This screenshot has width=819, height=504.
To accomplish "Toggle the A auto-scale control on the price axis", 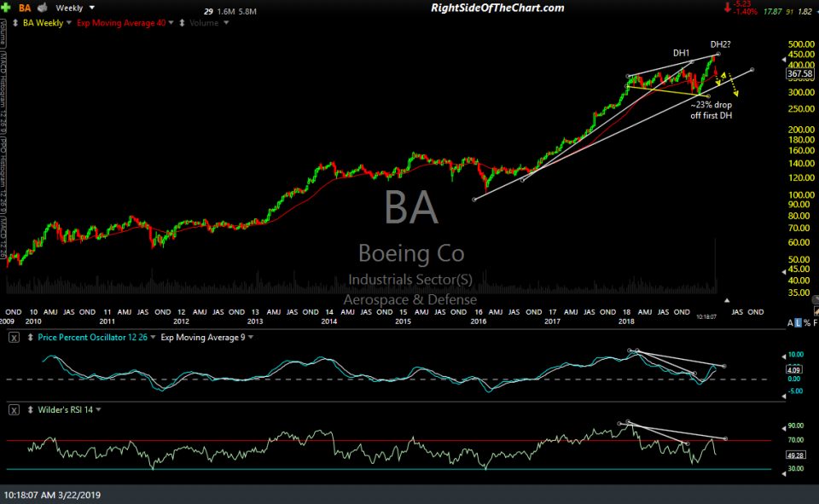I will click(x=790, y=322).
